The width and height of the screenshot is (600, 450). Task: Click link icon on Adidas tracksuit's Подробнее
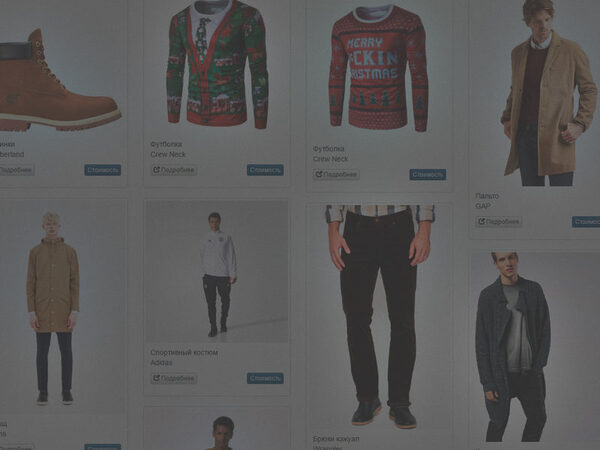click(x=157, y=378)
